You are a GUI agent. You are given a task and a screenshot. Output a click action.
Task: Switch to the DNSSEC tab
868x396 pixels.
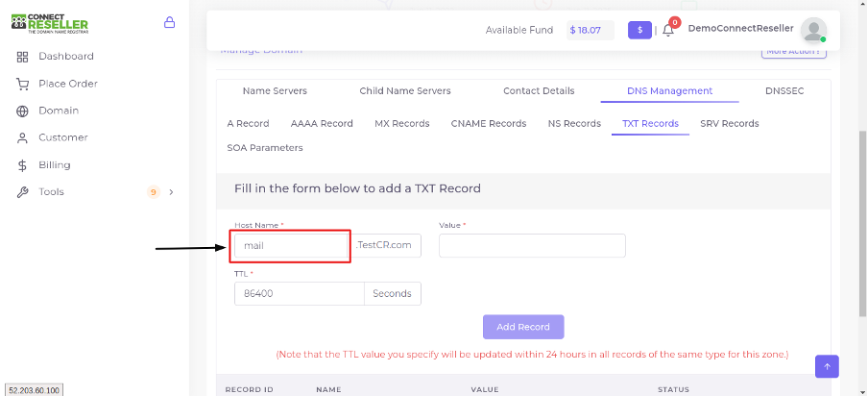pyautogui.click(x=784, y=91)
